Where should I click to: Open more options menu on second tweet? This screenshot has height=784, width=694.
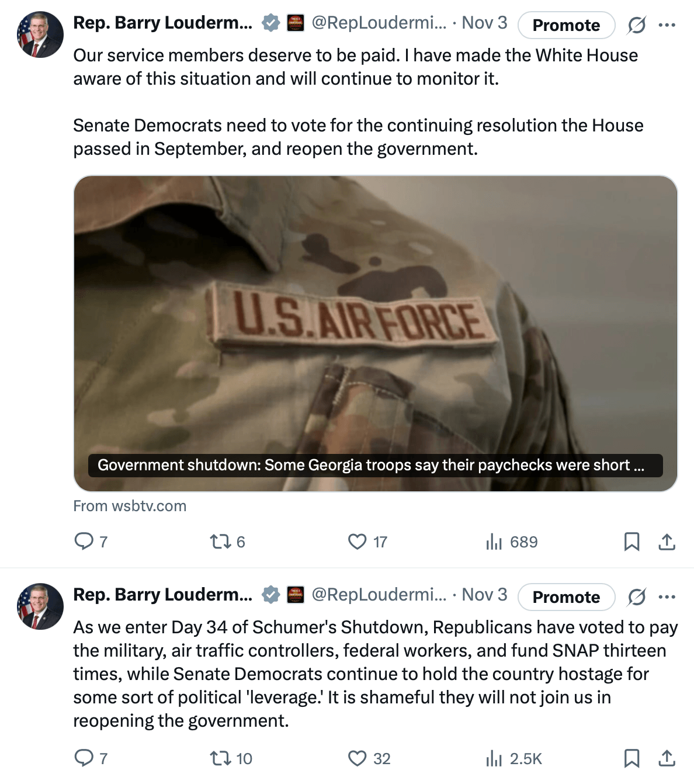point(667,597)
